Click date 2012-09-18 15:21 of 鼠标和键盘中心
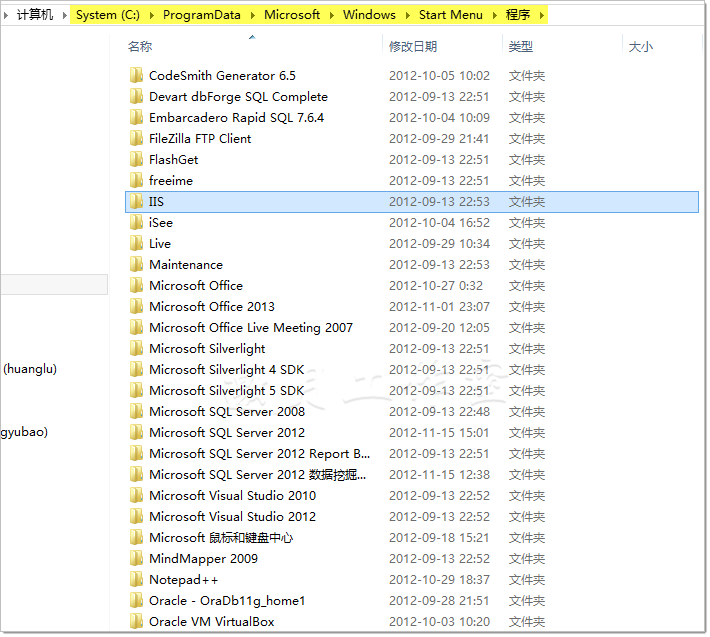This screenshot has width=710, height=637. point(439,538)
